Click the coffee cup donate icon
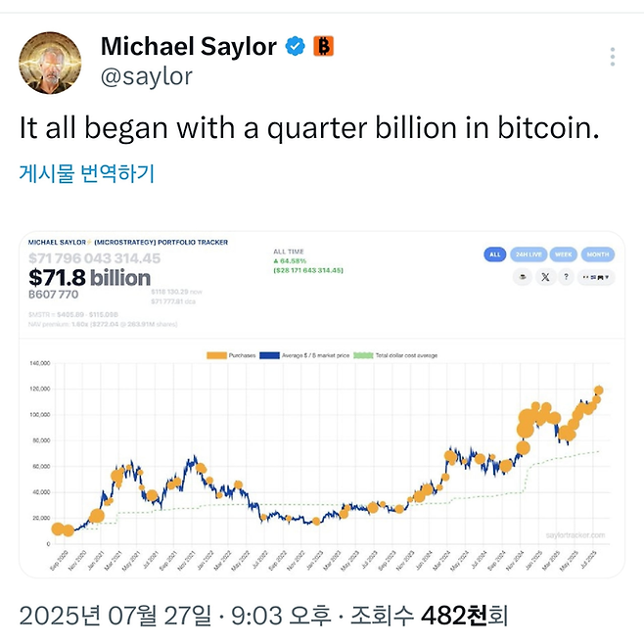The image size is (644, 644). [x=523, y=277]
